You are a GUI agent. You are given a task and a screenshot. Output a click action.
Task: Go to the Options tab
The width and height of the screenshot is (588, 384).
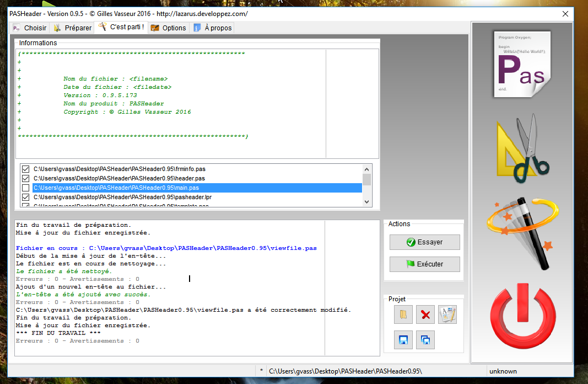[169, 28]
